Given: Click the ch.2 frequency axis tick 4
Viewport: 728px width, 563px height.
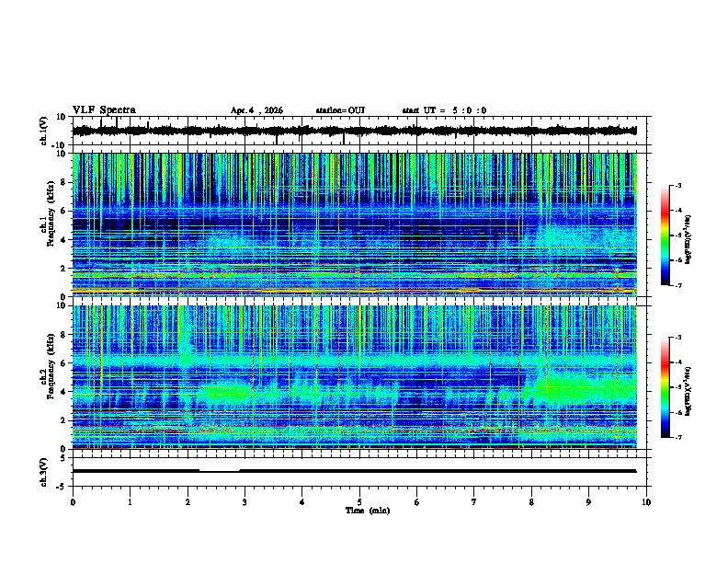Looking at the screenshot, I should click(x=63, y=392).
